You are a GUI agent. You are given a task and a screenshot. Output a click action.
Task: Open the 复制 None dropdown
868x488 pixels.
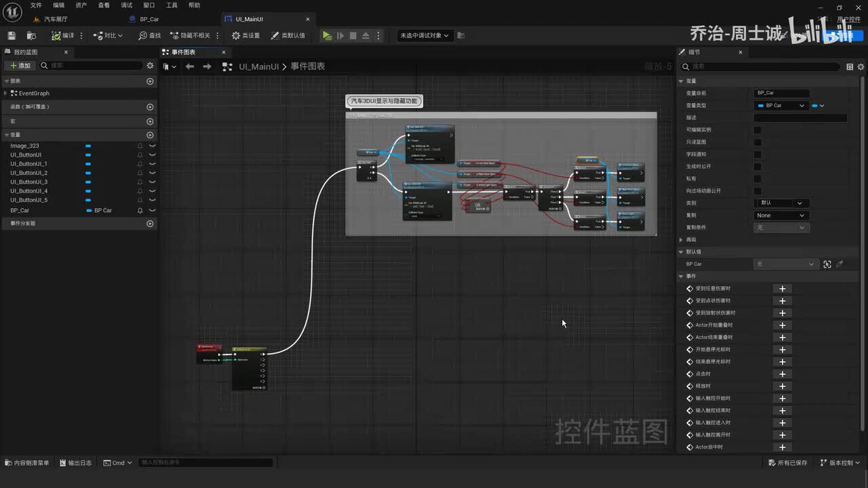pyautogui.click(x=782, y=216)
